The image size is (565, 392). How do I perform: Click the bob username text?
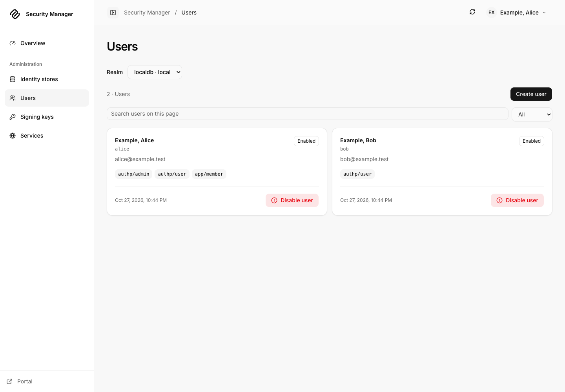pyautogui.click(x=344, y=149)
